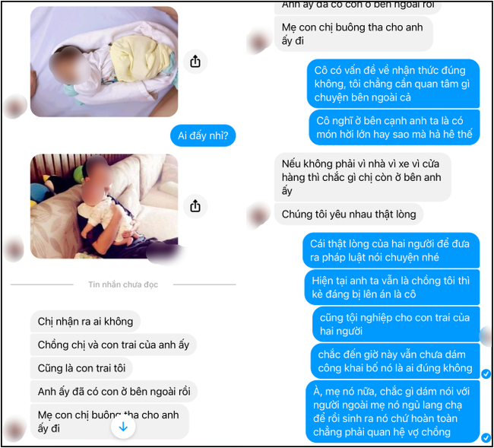Tap the 'Ai đấy nhỉ?' blue message

pyautogui.click(x=203, y=136)
